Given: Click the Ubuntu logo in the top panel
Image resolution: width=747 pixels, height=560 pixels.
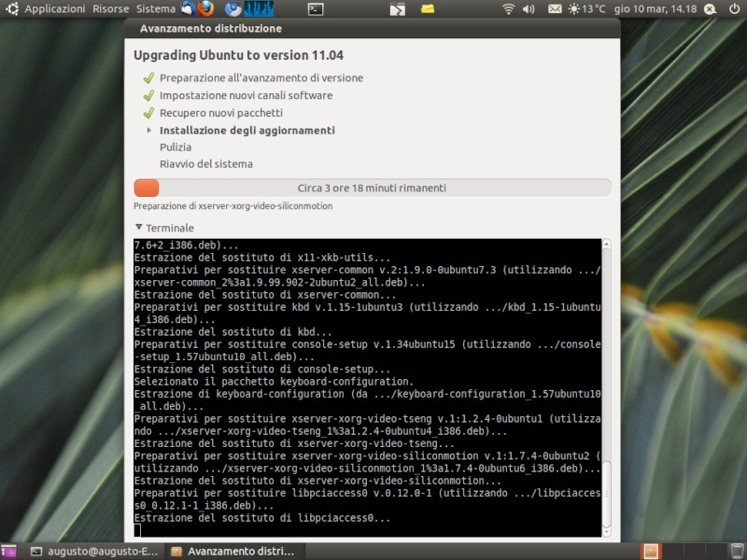Looking at the screenshot, I should 11,8.
